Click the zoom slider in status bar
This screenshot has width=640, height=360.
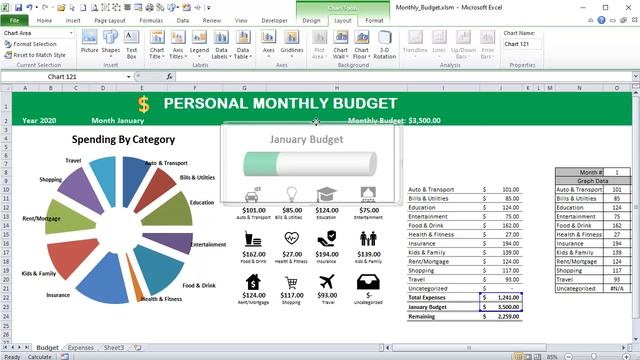(594, 356)
